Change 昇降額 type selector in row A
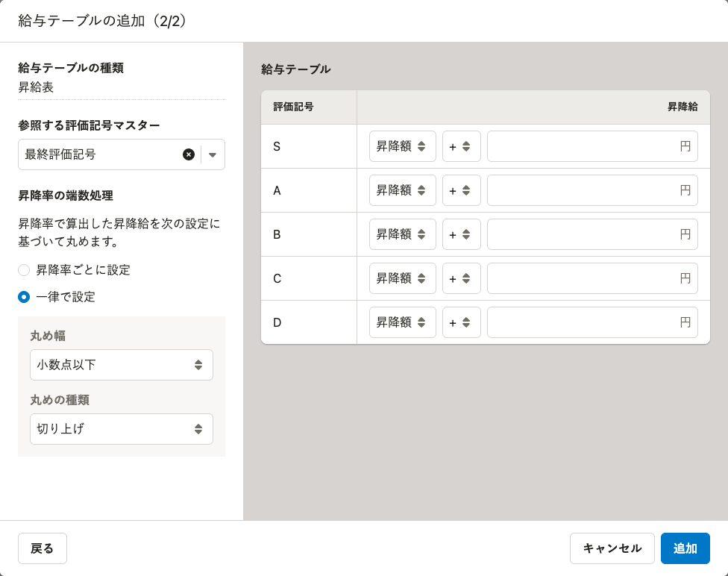Viewport: 728px width, 576px height. [x=402, y=190]
